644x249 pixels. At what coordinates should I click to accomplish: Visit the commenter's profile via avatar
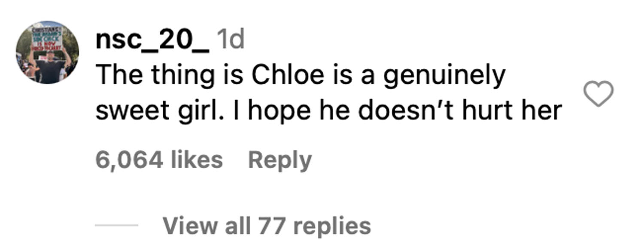(47, 52)
